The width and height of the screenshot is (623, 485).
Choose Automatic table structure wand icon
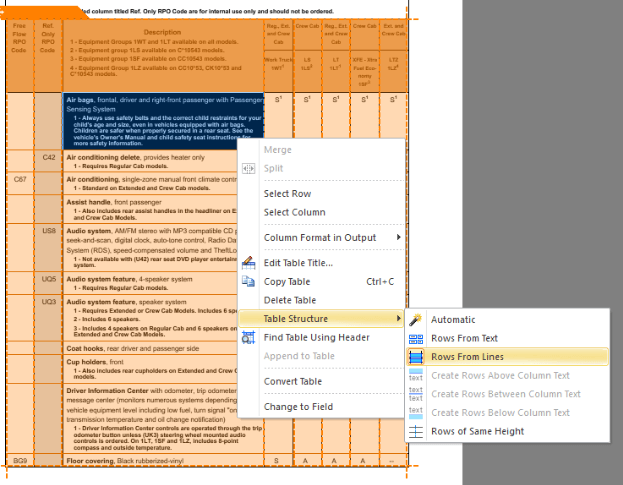pos(416,319)
